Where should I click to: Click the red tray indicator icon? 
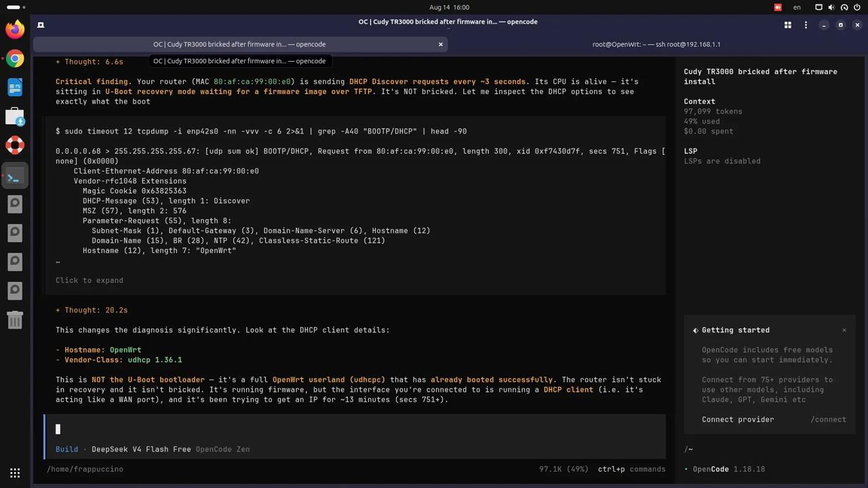(778, 7)
